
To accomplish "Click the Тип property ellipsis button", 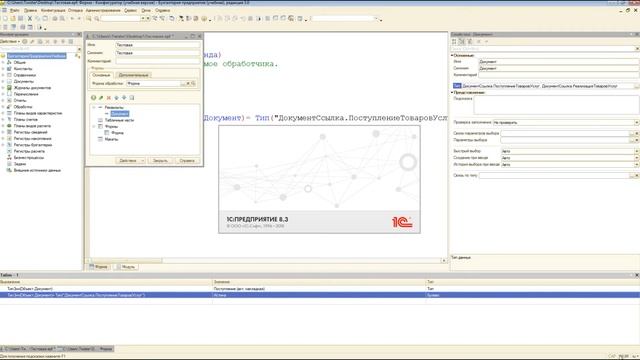I will (x=637, y=86).
